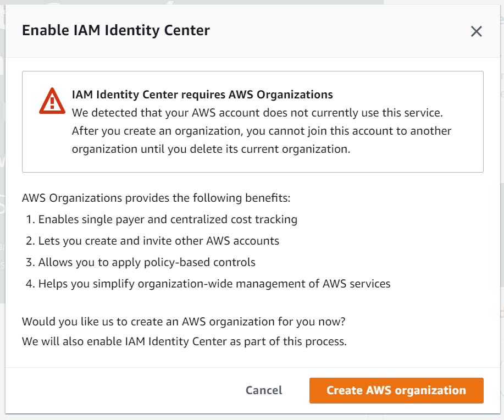Click the red warning triangle icon
The height and width of the screenshot is (420, 504).
pos(52,101)
